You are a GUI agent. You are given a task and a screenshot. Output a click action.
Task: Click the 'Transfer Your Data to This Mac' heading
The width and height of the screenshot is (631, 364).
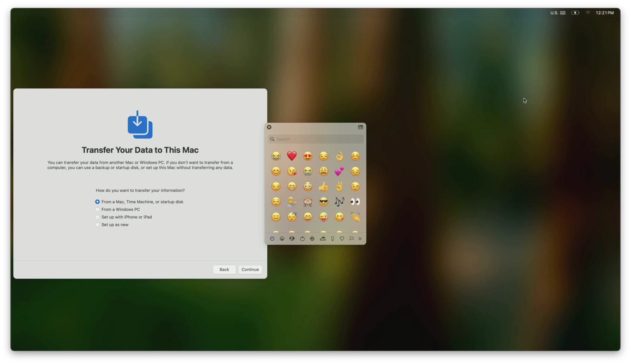point(140,150)
